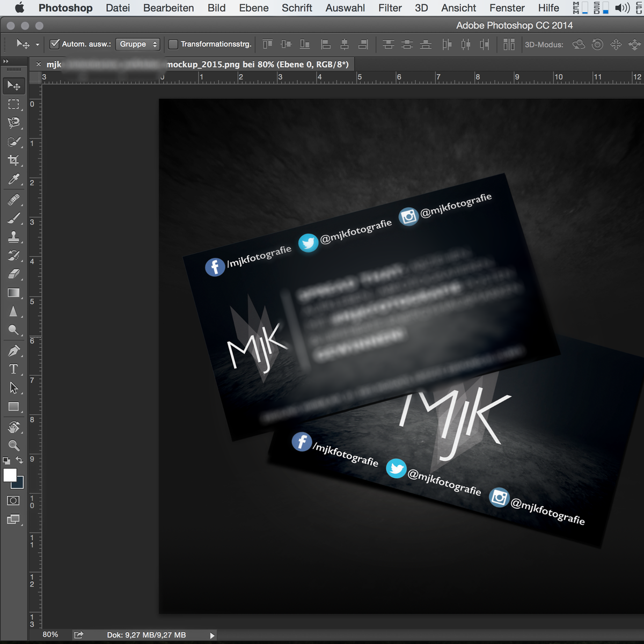
Task: Open the Bearbeiten menu
Action: tap(169, 8)
